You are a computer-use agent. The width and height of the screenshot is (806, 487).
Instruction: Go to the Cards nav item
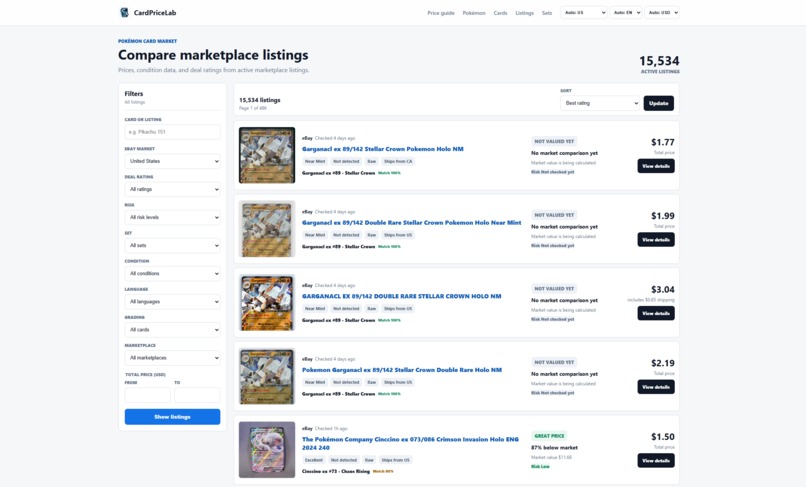500,13
